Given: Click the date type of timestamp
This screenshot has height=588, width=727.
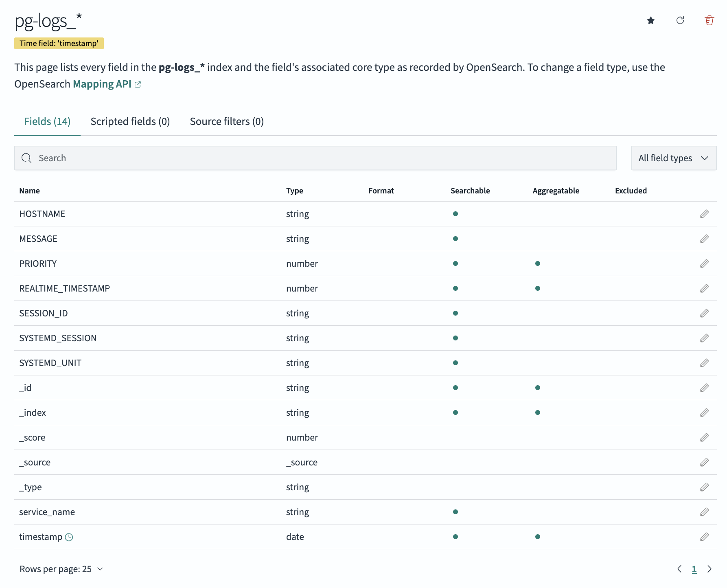Looking at the screenshot, I should [295, 537].
